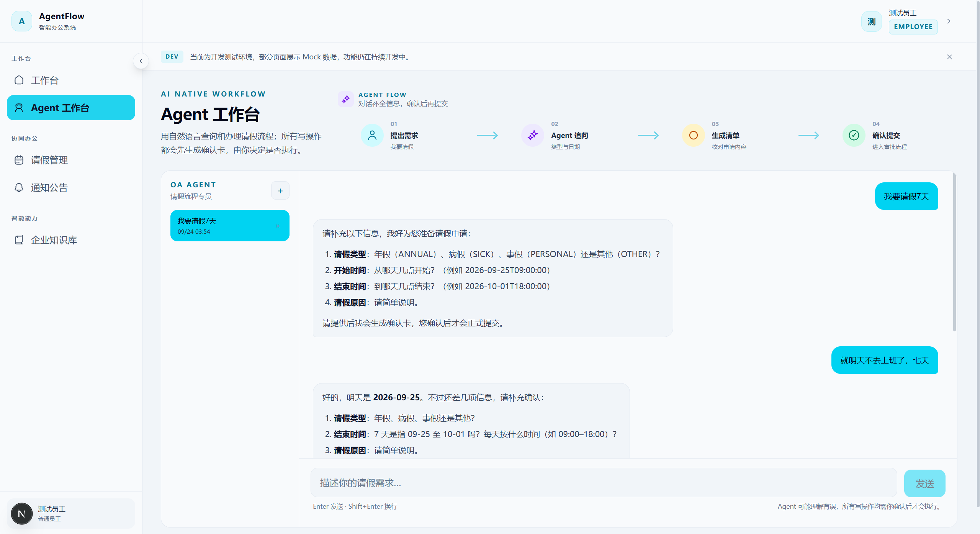Dismiss the DEV environment banner
Screen dimensions: 980x534
[x=949, y=57]
